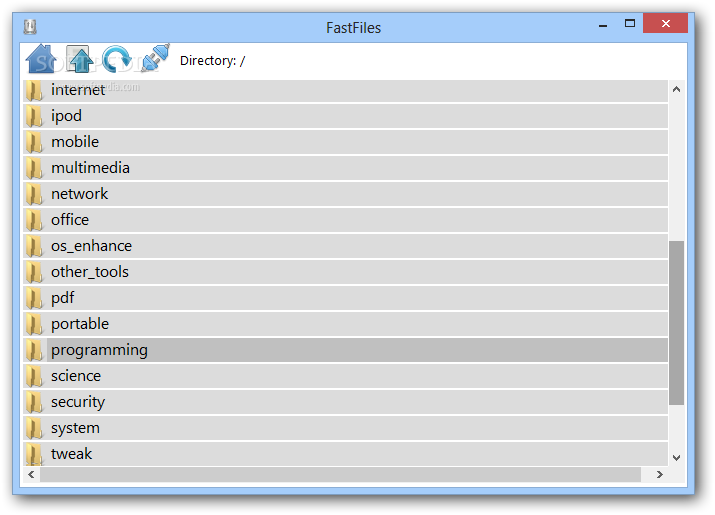Click the network folder icon

click(34, 194)
